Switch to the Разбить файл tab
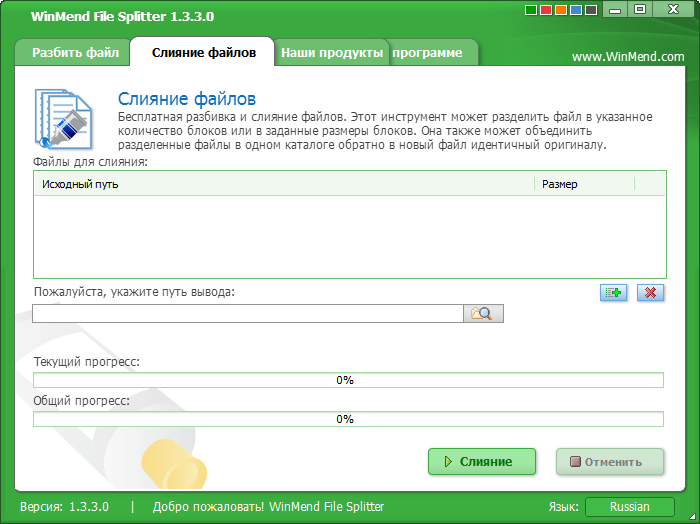 point(75,53)
